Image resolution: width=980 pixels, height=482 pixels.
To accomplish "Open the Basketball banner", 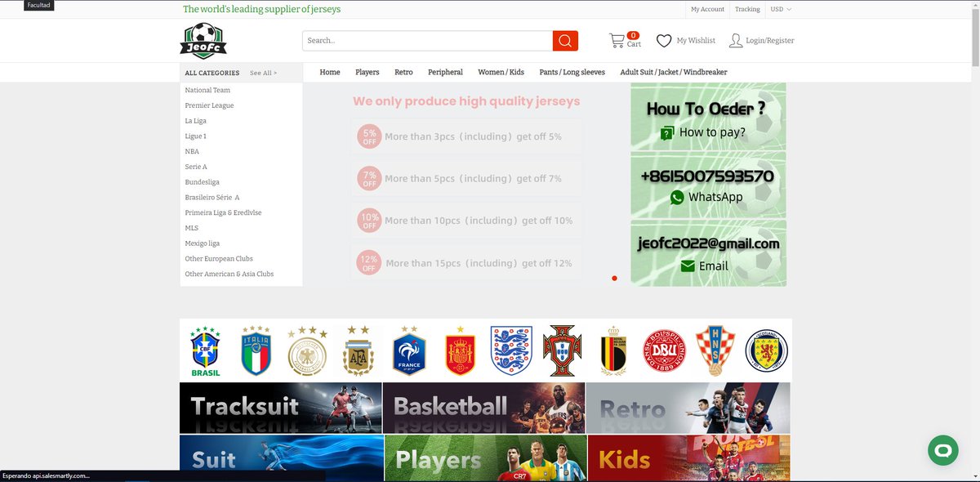I will pos(484,408).
